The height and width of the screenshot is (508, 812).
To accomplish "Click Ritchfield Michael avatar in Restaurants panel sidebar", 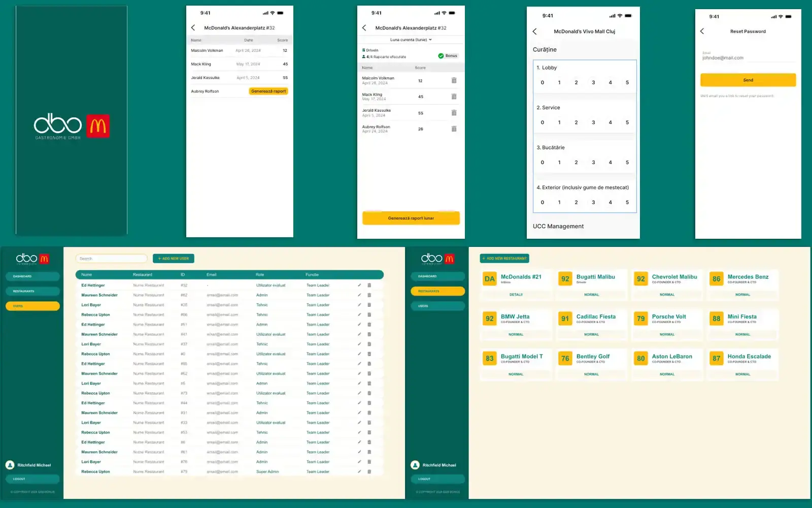I will [415, 465].
